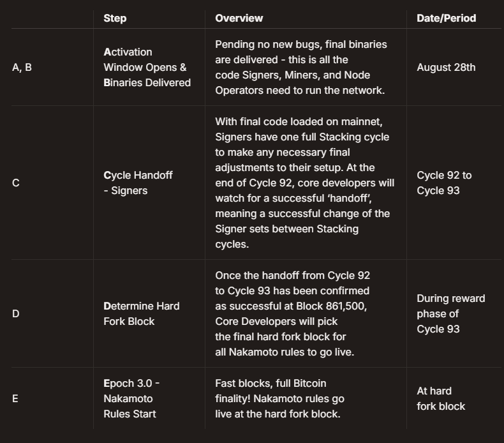Screen dimensions: 504x443
Task: Click the Date/Period column header
Action: click(x=446, y=19)
